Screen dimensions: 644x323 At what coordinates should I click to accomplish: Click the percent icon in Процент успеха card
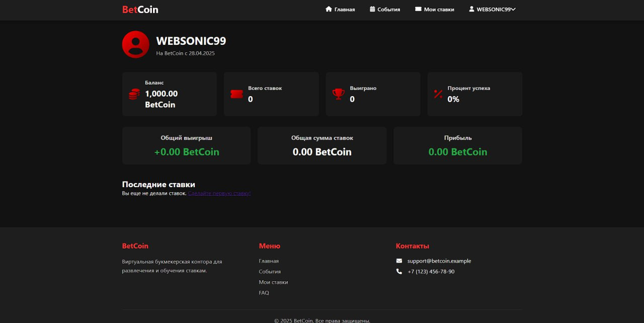coord(438,94)
